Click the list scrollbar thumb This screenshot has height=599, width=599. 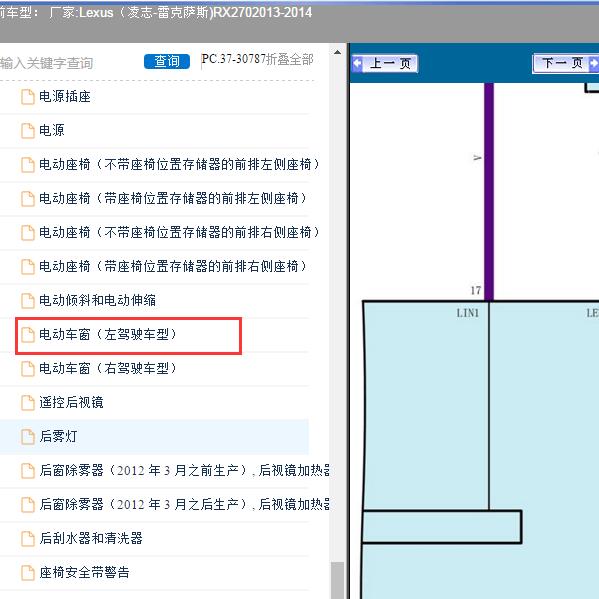coord(337,581)
